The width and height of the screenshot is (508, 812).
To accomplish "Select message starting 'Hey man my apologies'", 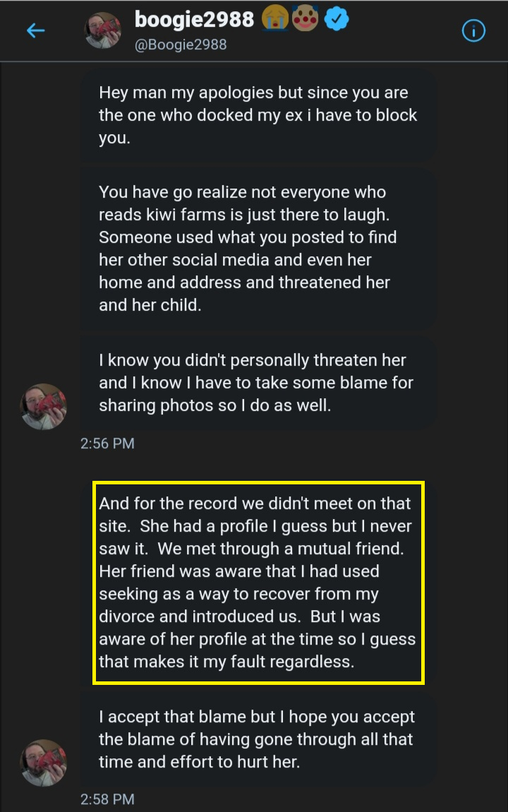I will [x=257, y=115].
